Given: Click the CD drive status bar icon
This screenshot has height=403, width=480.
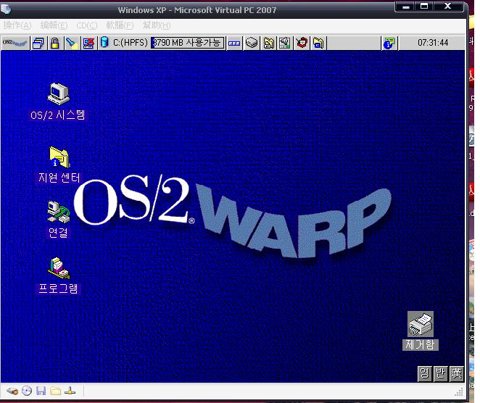Looking at the screenshot, I should click(x=27, y=391).
